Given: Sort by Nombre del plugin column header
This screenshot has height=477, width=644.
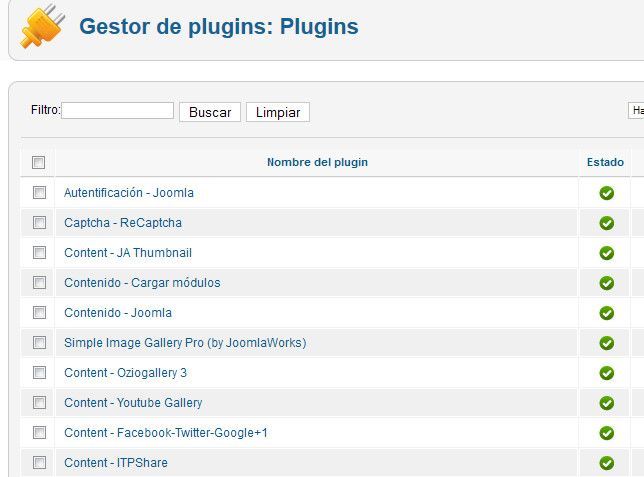Looking at the screenshot, I should tap(317, 162).
